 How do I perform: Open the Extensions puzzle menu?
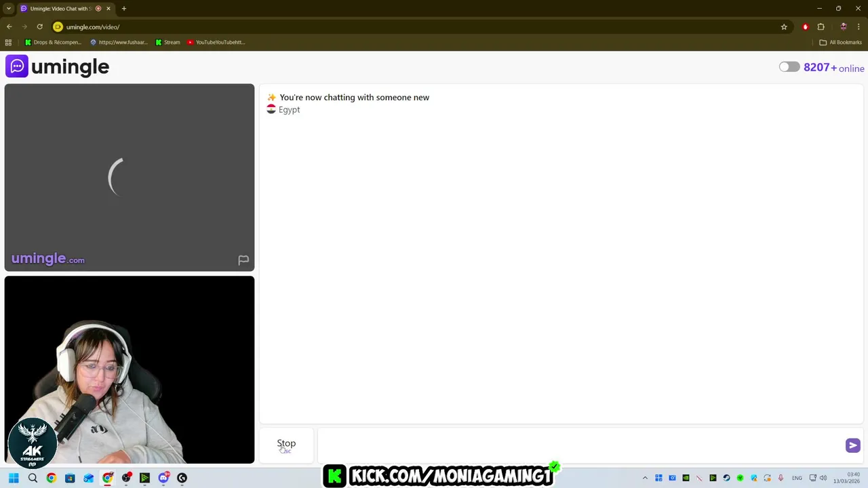[x=821, y=27]
